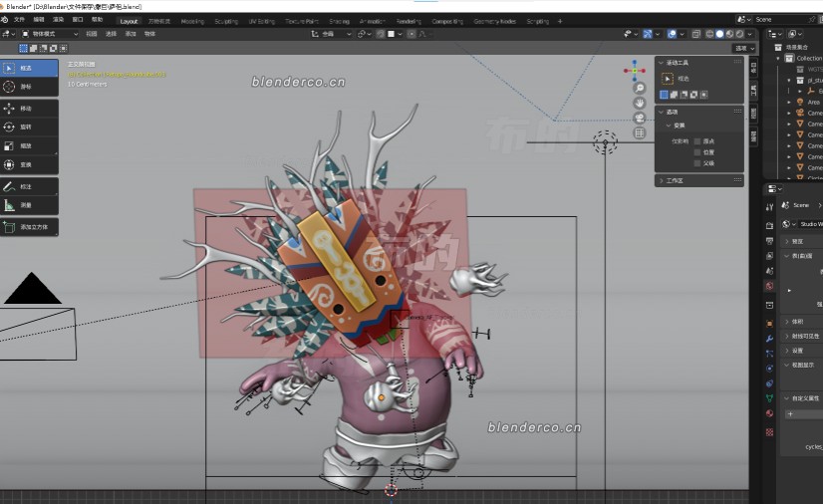823x504 pixels.
Task: Switch to material preview shading
Action: click(x=729, y=34)
